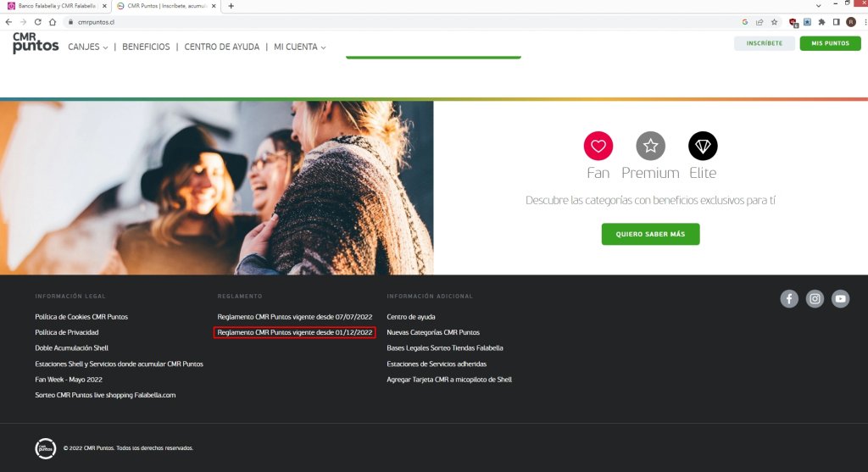This screenshot has width=868, height=472.
Task: Open the extensions puzzle icon
Action: [x=821, y=22]
